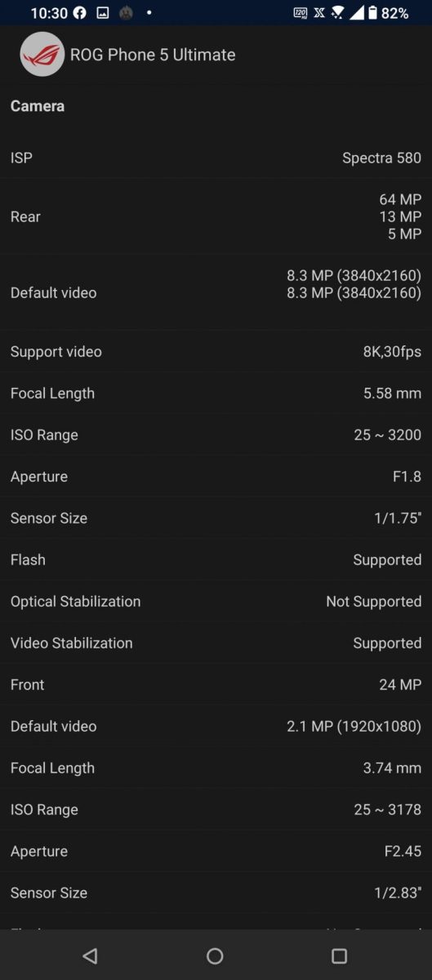Tap the X app icon in status bar
Viewport: 432px width, 980px height.
pyautogui.click(x=319, y=13)
